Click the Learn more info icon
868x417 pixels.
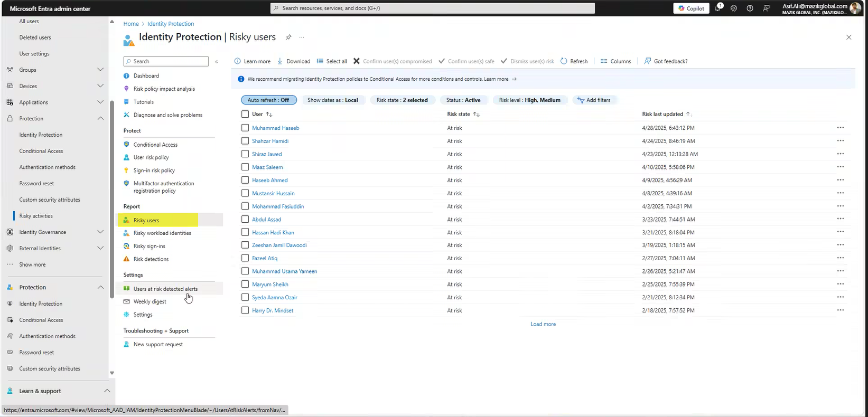pos(237,61)
